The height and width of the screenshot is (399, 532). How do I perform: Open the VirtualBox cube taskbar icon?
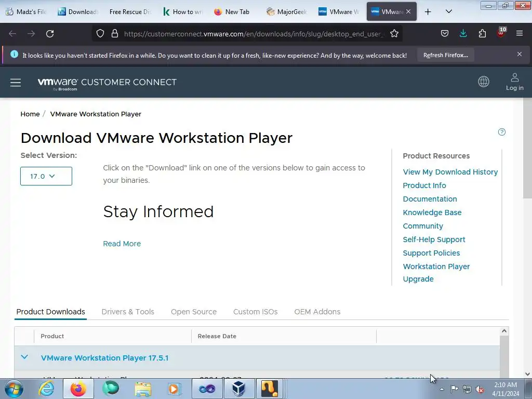pos(238,389)
